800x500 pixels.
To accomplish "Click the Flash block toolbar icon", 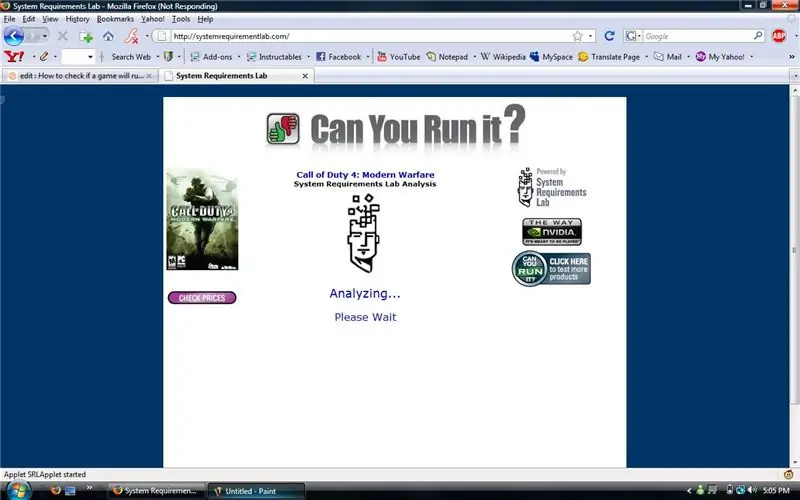I will pyautogui.click(x=132, y=36).
